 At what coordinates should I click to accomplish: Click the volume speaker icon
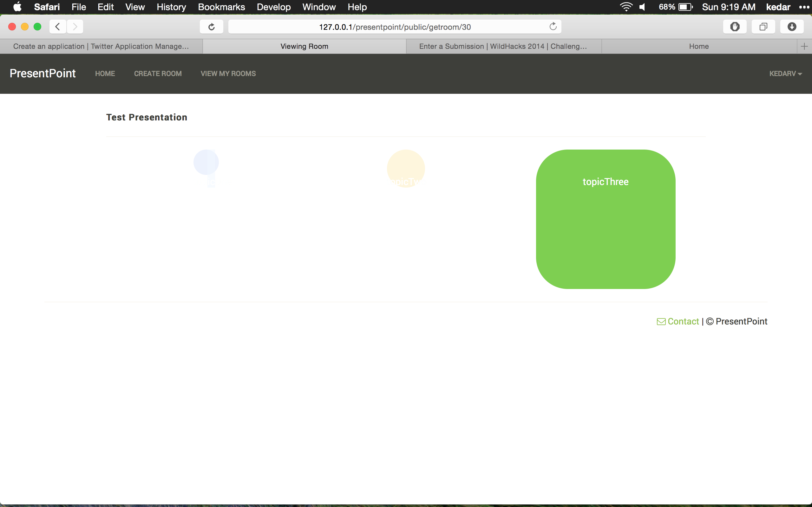click(642, 7)
